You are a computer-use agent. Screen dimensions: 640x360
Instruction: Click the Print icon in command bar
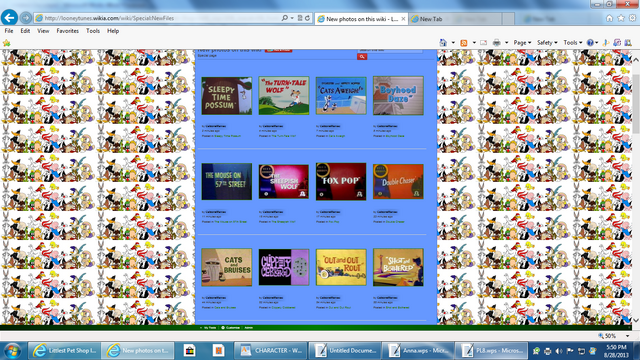click(496, 42)
